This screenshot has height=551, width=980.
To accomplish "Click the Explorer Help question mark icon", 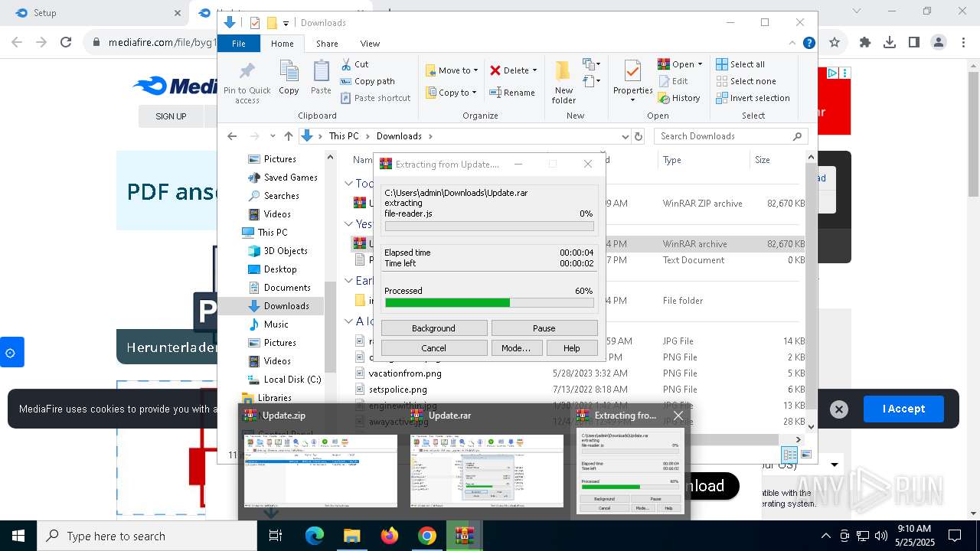I will click(808, 44).
